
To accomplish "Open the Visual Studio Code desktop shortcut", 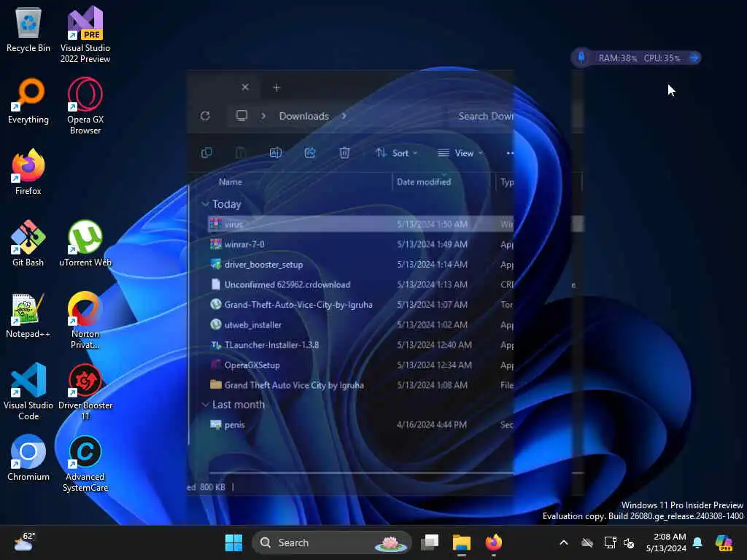I will coord(28,392).
